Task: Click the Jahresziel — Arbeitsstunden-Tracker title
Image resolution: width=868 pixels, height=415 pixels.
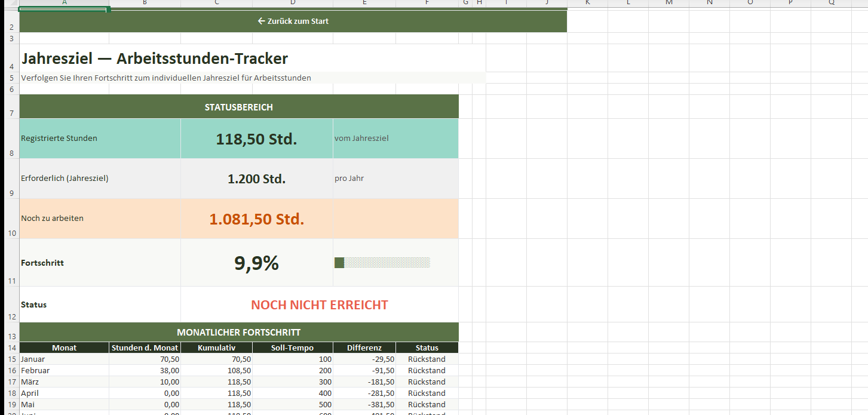Action: pyautogui.click(x=155, y=59)
